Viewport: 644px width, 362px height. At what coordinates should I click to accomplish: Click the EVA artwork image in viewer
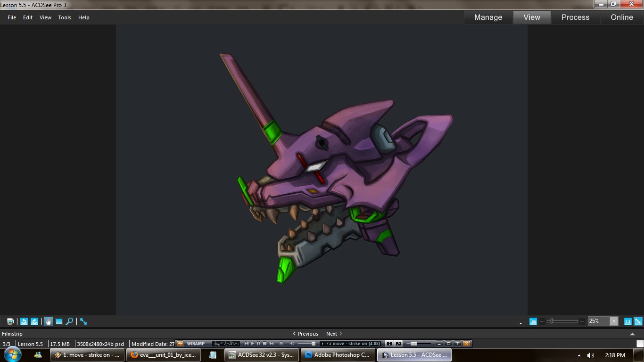pyautogui.click(x=322, y=170)
